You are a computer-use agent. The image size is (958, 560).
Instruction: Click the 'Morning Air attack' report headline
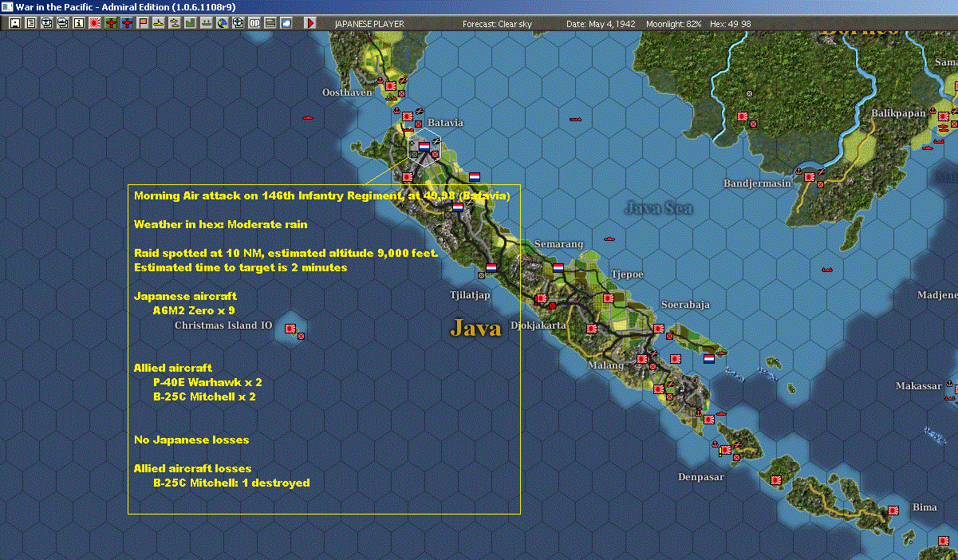pos(322,195)
